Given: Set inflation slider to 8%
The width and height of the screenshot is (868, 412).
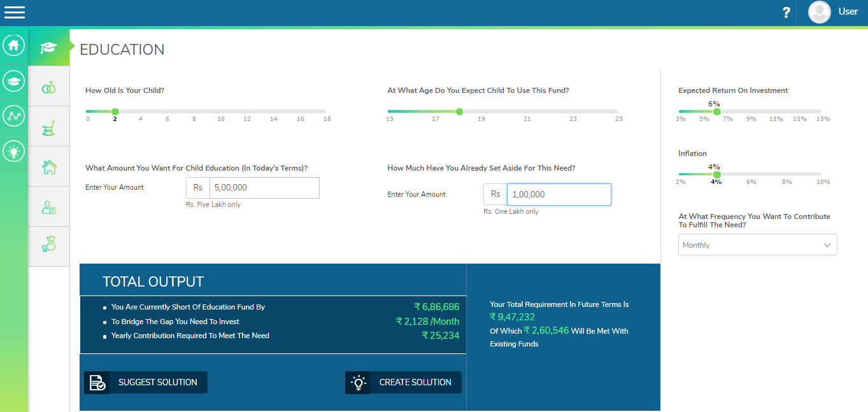Looking at the screenshot, I should pyautogui.click(x=787, y=174).
